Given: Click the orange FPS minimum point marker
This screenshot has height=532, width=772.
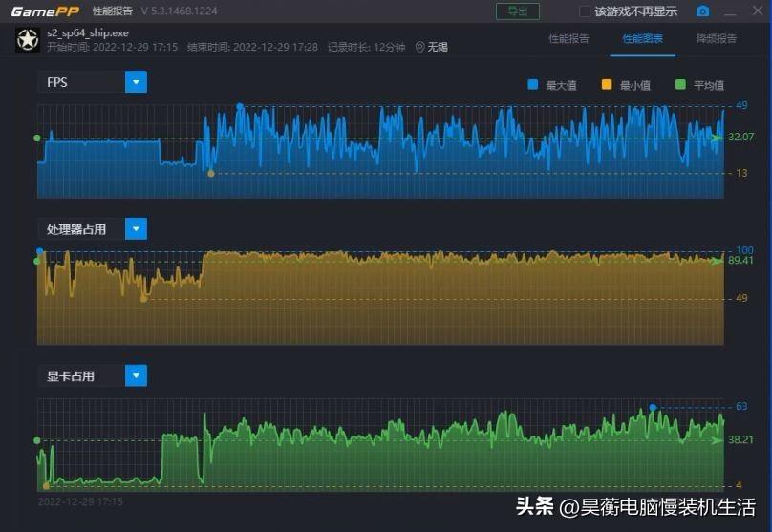Looking at the screenshot, I should point(211,173).
